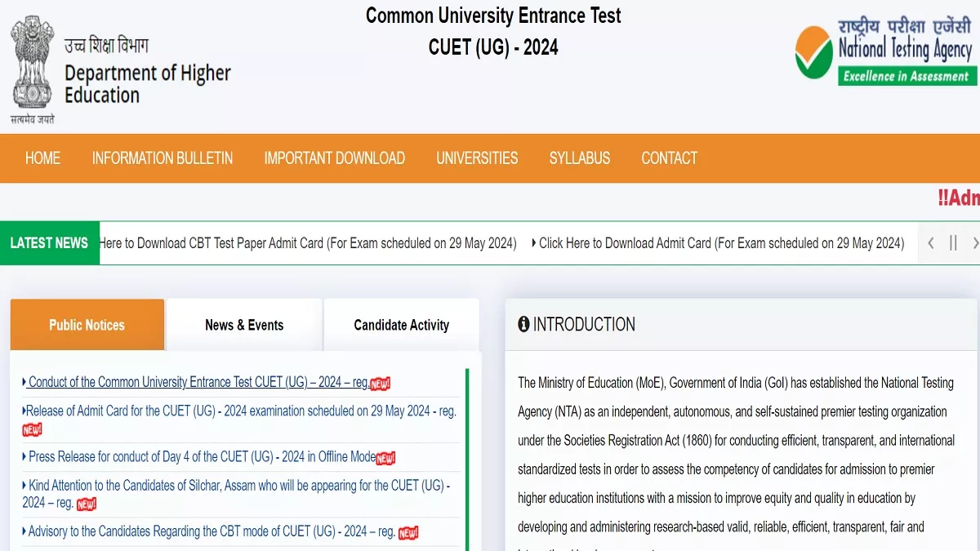Open the SYLLABUS page
The image size is (980, 551).
pyautogui.click(x=579, y=158)
